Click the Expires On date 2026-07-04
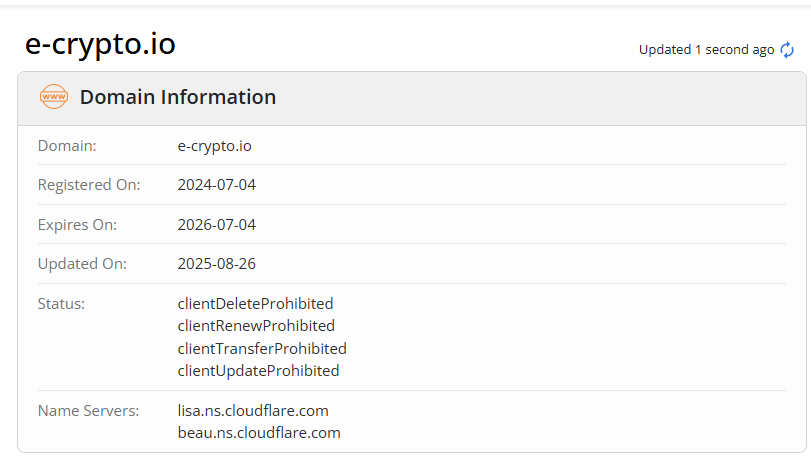The height and width of the screenshot is (459, 811). [216, 225]
